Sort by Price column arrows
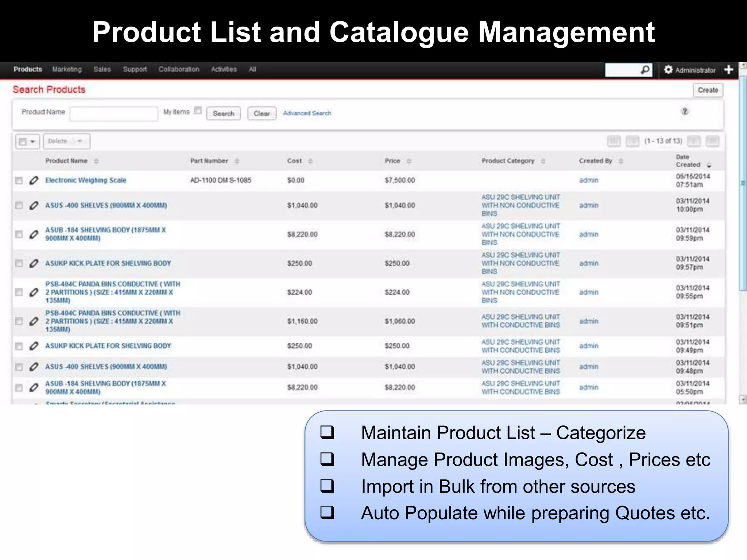Screen dimensions: 747x560 pos(409,161)
